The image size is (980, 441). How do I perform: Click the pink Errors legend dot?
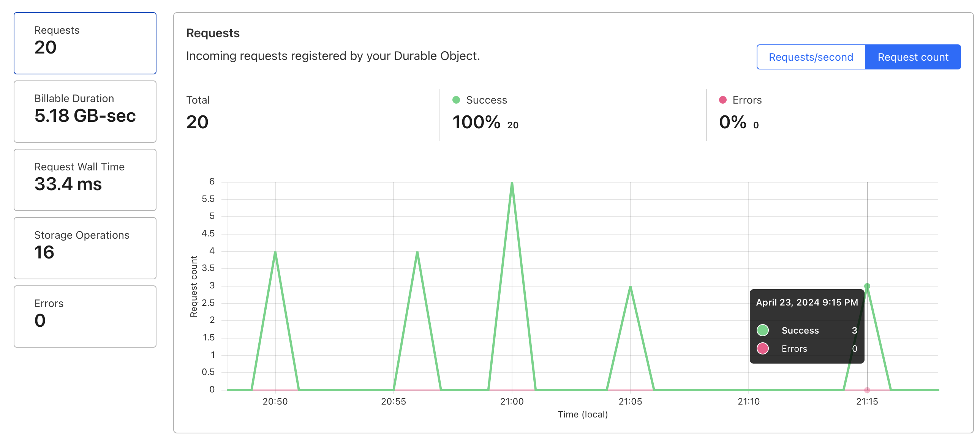click(x=722, y=100)
